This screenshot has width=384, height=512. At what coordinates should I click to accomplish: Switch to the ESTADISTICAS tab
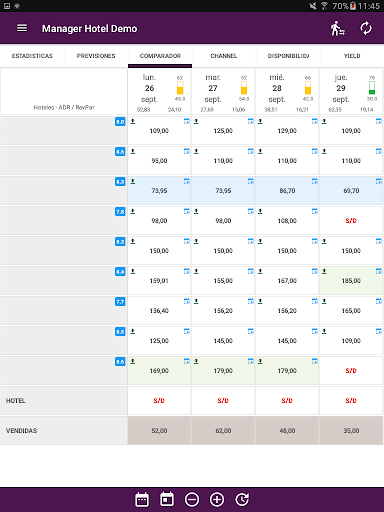pyautogui.click(x=32, y=56)
